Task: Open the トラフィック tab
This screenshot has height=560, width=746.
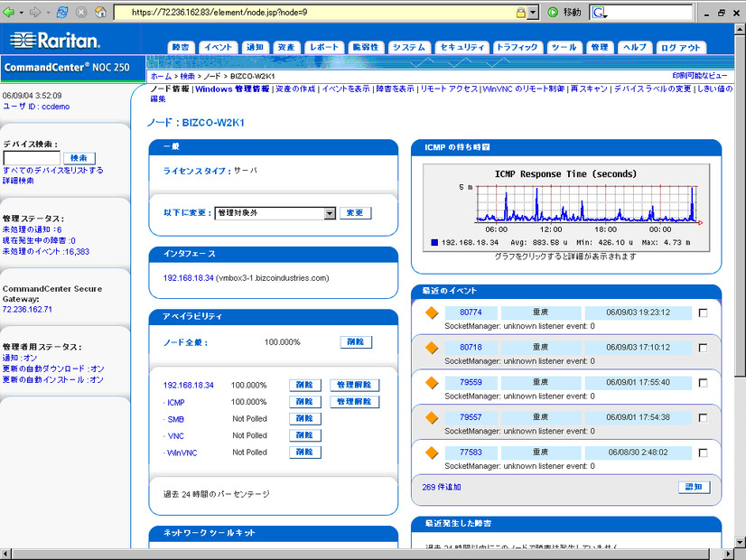Action: (518, 47)
